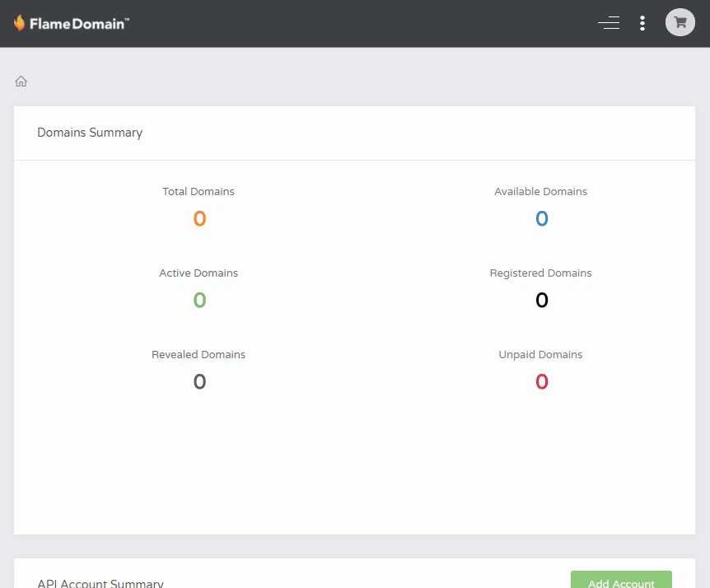Click the Active Domains label

coord(199,273)
